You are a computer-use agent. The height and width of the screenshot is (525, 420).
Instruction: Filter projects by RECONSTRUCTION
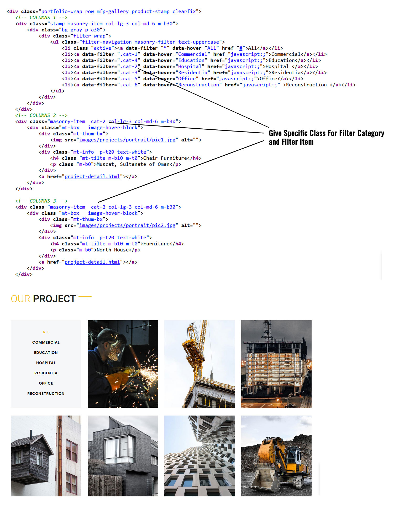pyautogui.click(x=46, y=393)
